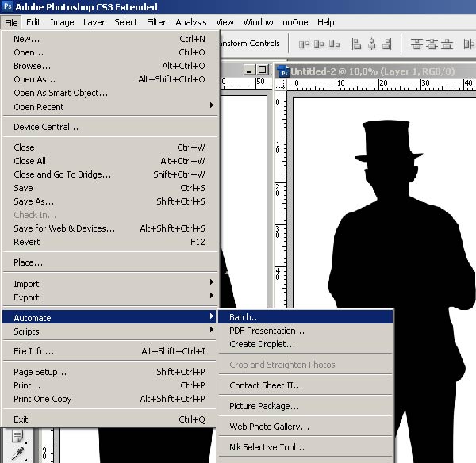The image size is (476, 463).
Task: Select Picture Package... in submenu
Action: click(305, 406)
